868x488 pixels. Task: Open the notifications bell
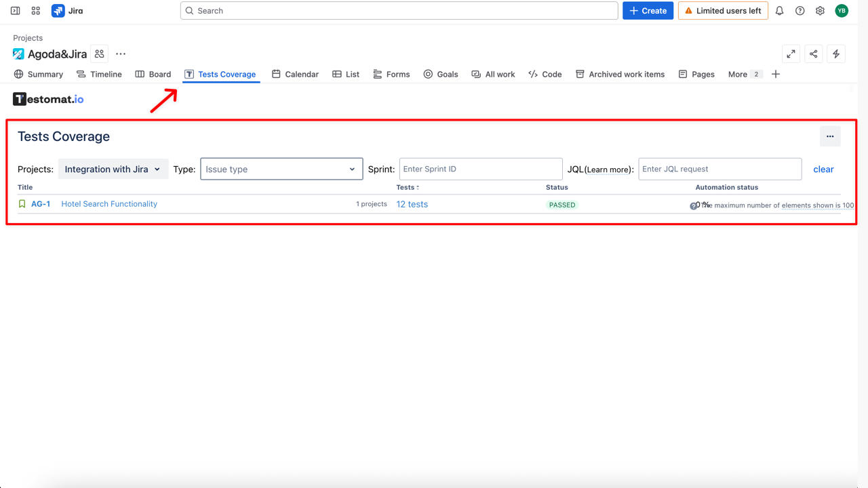779,11
